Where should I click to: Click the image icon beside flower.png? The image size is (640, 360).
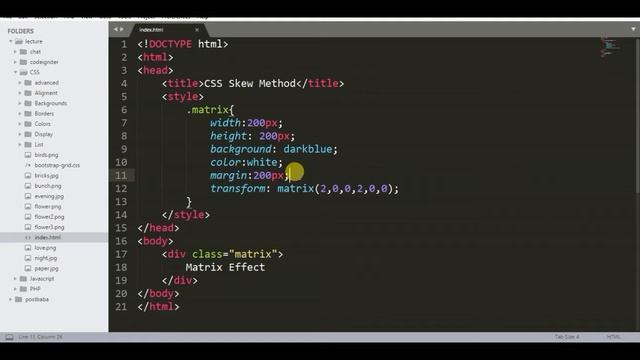[28, 207]
